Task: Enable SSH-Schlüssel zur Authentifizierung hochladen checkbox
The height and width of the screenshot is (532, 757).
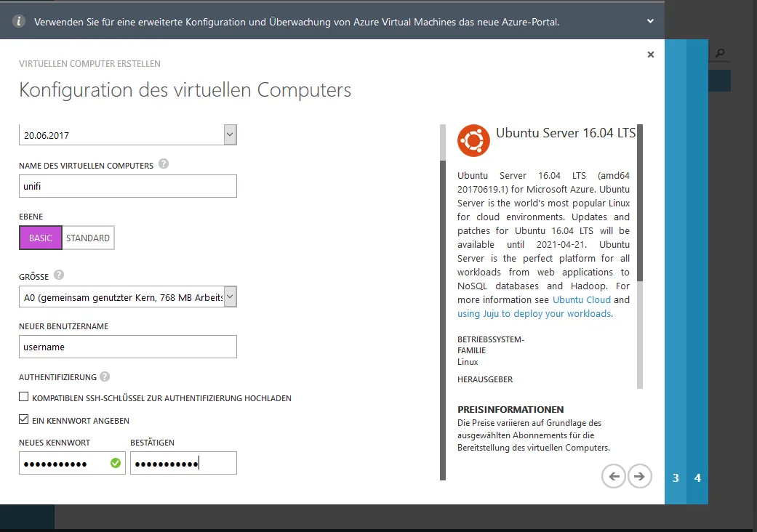Action: point(24,397)
